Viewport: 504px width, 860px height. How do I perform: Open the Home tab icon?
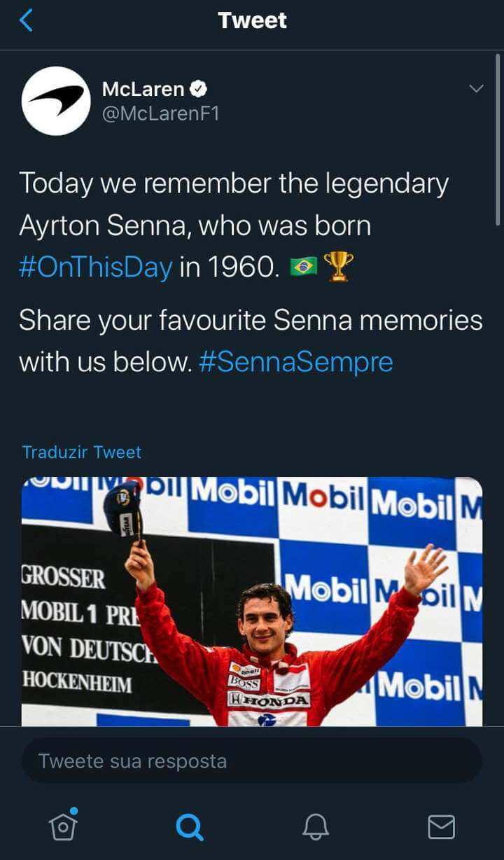pyautogui.click(x=63, y=826)
